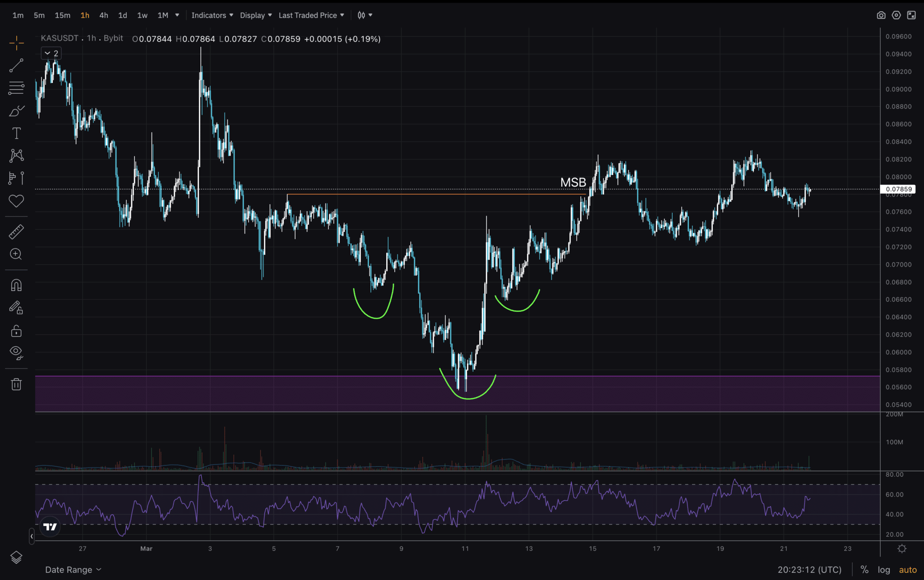Take a chart snapshot with camera icon
This screenshot has width=924, height=580.
click(881, 15)
